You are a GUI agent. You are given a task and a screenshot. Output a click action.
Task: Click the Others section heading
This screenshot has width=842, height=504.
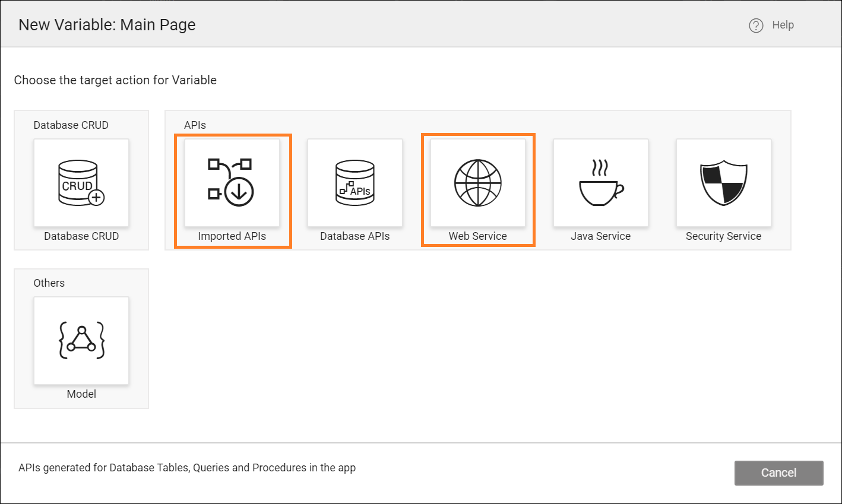coord(49,283)
